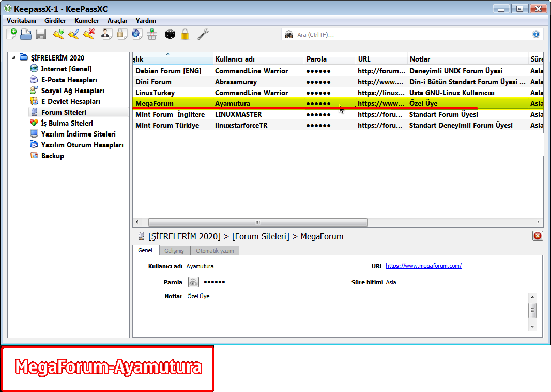Click the Sosyal Ağ Hesapları people icon
Image resolution: width=551 pixels, height=392 pixels.
34,90
